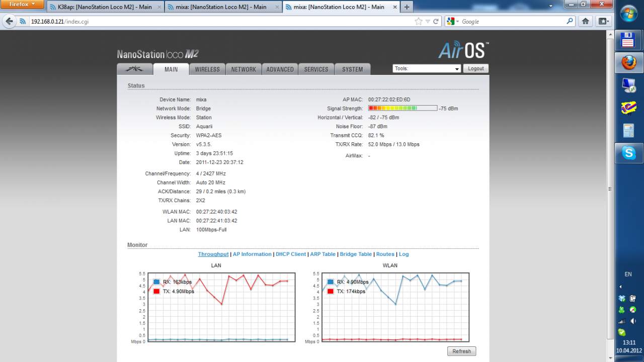
Task: Open Skype from the taskbar
Action: point(629,152)
